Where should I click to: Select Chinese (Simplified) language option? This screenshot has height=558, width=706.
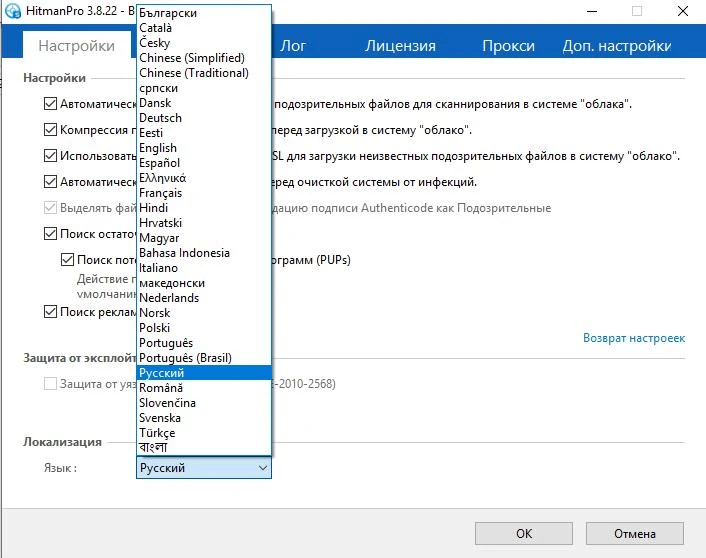pos(194,58)
